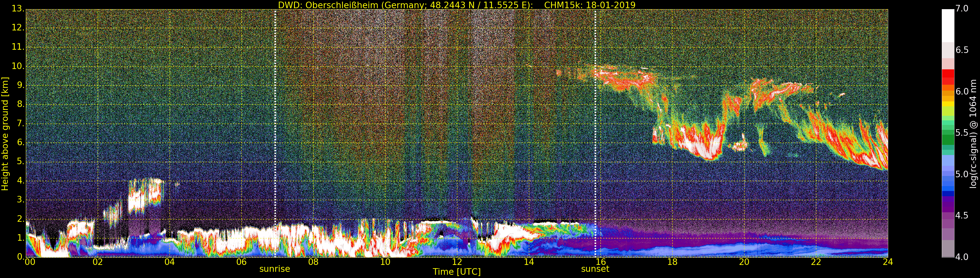Image resolution: width=980 pixels, height=278 pixels.
Task: Click the Height above ground [km] axis label
Action: pyautogui.click(x=5, y=133)
